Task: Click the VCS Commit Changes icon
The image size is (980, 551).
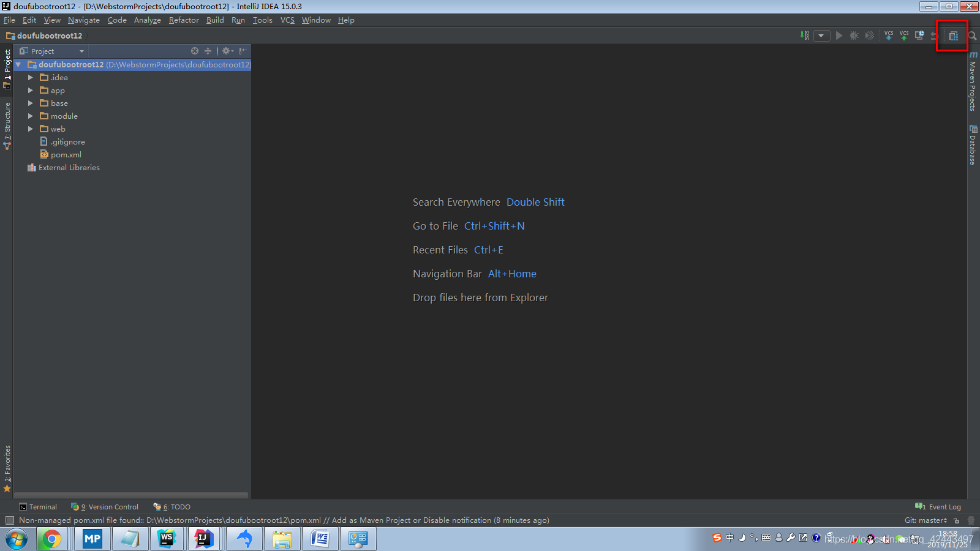Action: [x=904, y=36]
